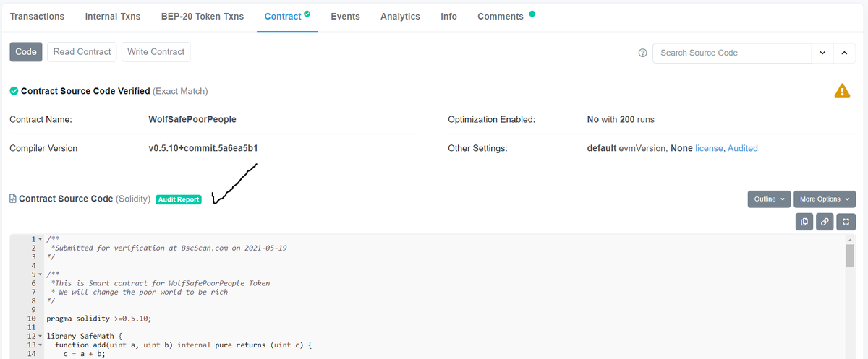The height and width of the screenshot is (359, 868).
Task: Click the 'Submitted for verification at BscScan.com' comment line
Action: pyautogui.click(x=169, y=248)
